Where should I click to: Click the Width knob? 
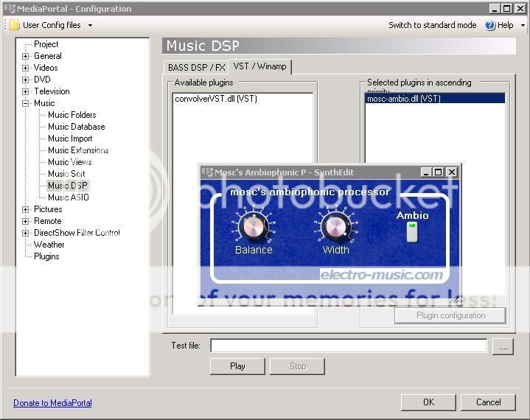pyautogui.click(x=335, y=226)
